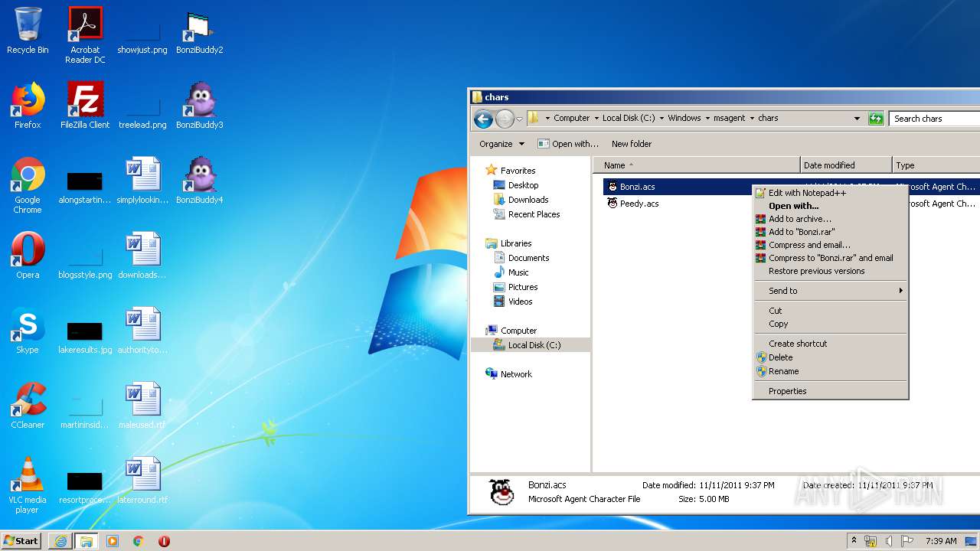Sort by the Name column header

pos(697,165)
